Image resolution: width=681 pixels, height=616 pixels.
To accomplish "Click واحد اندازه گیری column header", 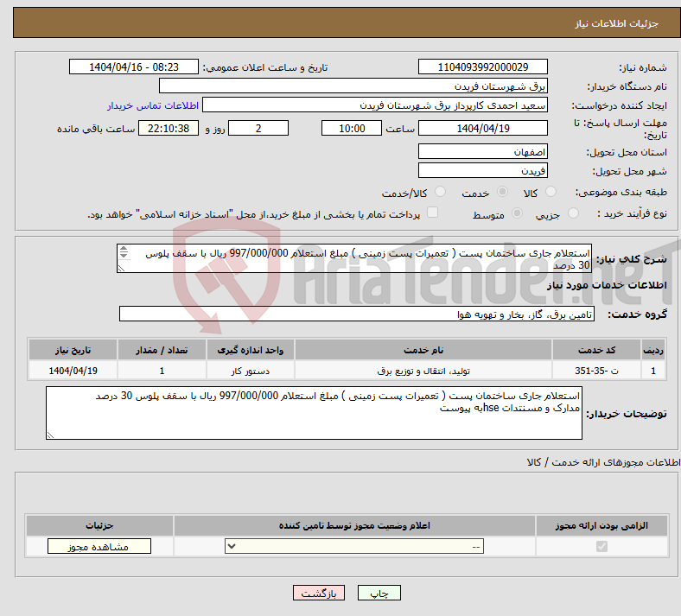I will coord(250,350).
